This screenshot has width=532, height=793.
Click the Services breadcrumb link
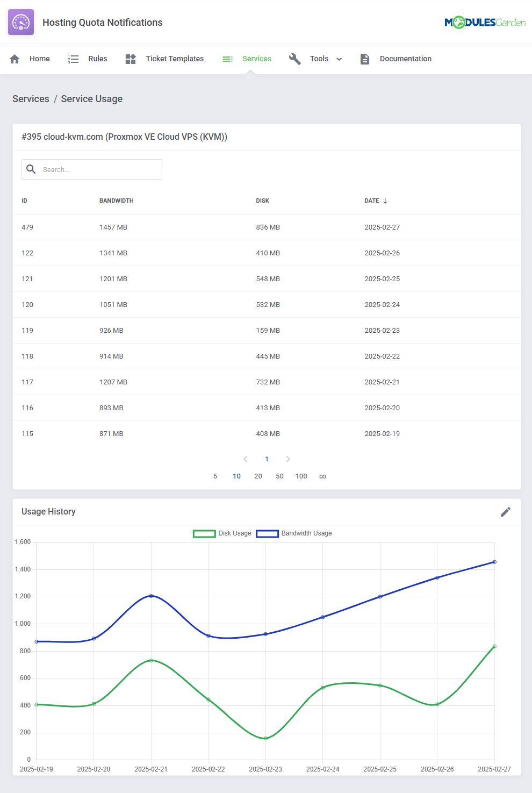pyautogui.click(x=31, y=99)
